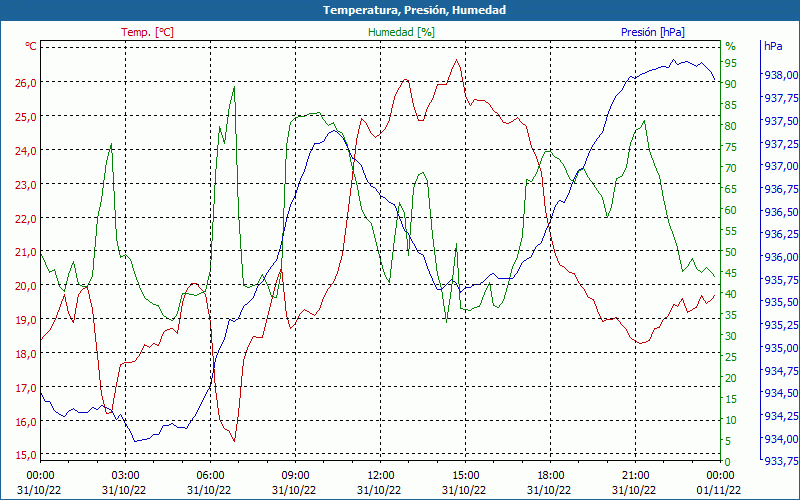Click the 06:00 time axis label
This screenshot has height=500, width=800.
click(210, 476)
